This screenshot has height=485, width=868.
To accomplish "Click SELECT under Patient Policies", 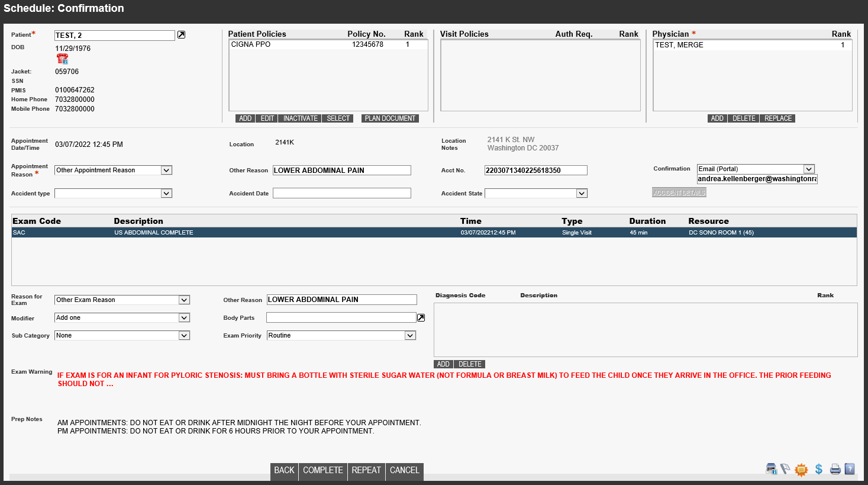I will click(338, 118).
